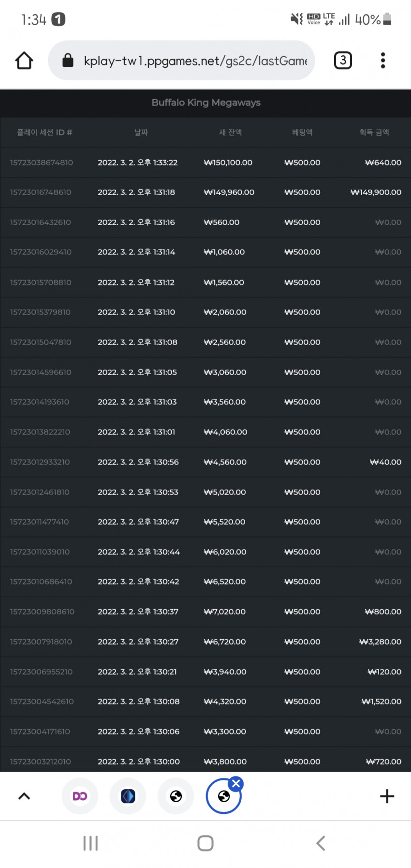Switch to the unselected globe tab
Viewport: 411px width, 868px height.
(176, 796)
